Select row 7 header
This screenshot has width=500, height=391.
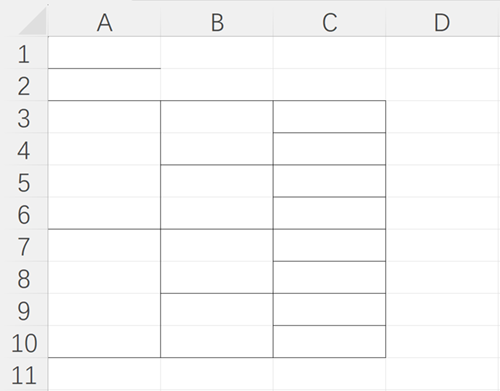(x=24, y=245)
